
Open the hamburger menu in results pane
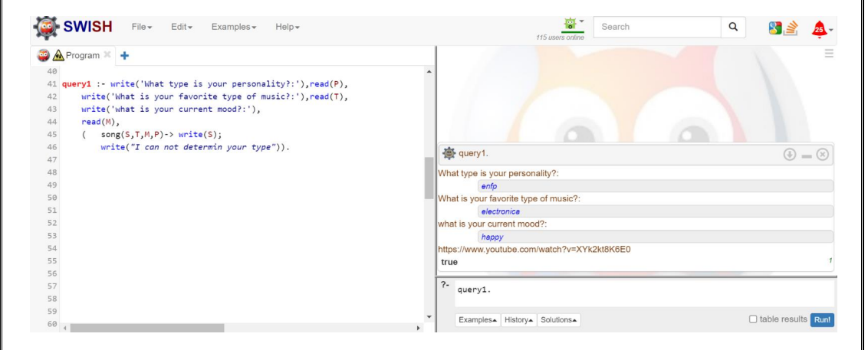pyautogui.click(x=829, y=54)
